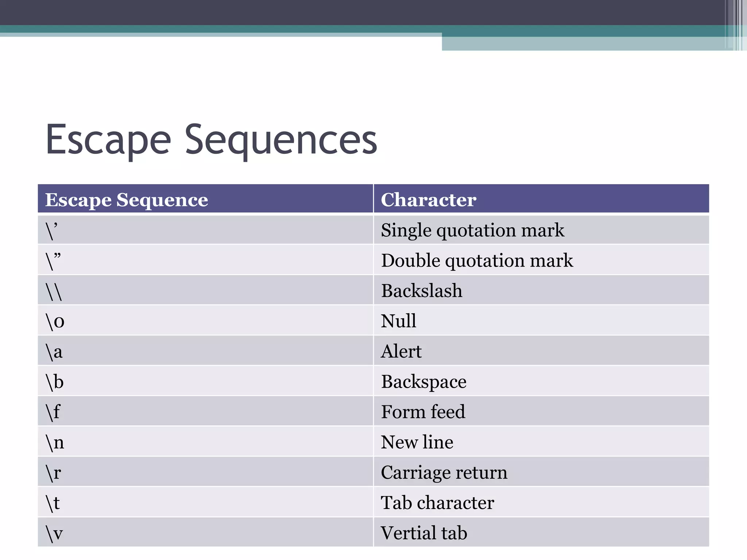
Task: Click the \\ double backslash cell
Action: tap(54, 291)
